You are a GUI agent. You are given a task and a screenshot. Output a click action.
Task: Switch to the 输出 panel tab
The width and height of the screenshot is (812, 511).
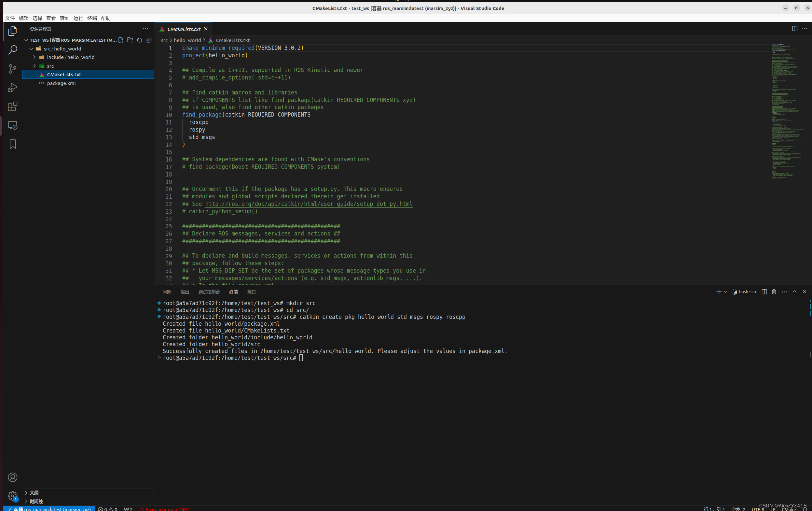click(185, 292)
